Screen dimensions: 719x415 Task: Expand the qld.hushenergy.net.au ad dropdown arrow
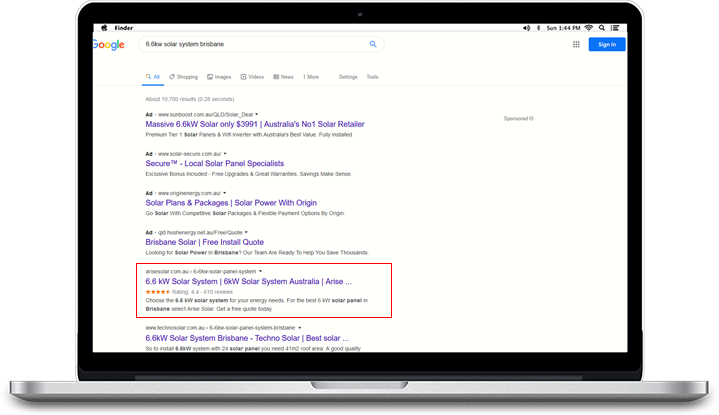246,232
